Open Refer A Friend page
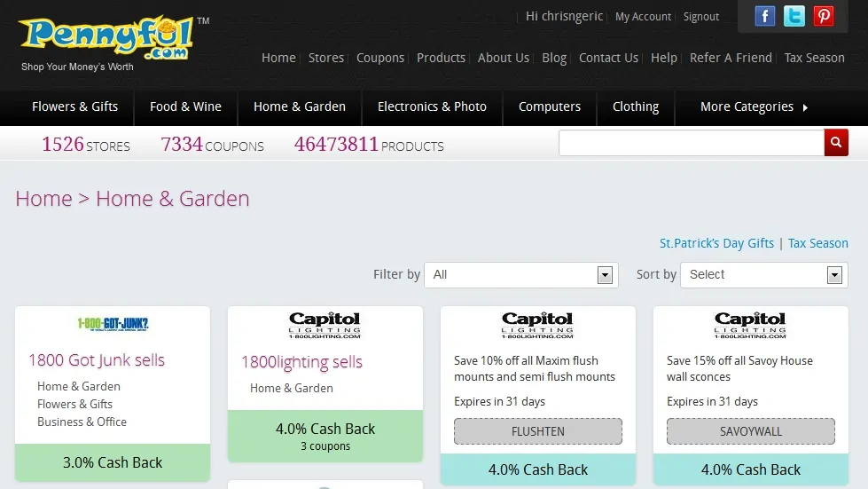This screenshot has width=868, height=489. (x=731, y=58)
